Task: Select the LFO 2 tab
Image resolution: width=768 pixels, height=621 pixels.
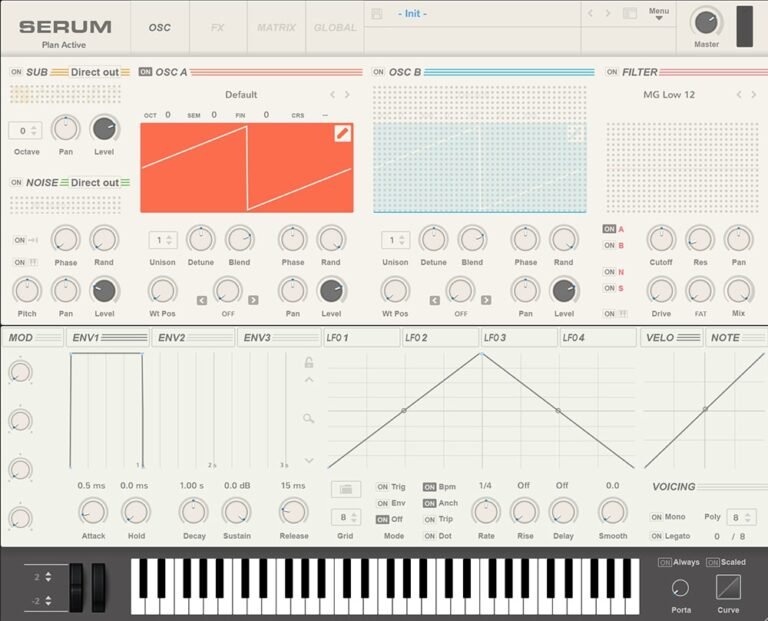Action: [440, 337]
